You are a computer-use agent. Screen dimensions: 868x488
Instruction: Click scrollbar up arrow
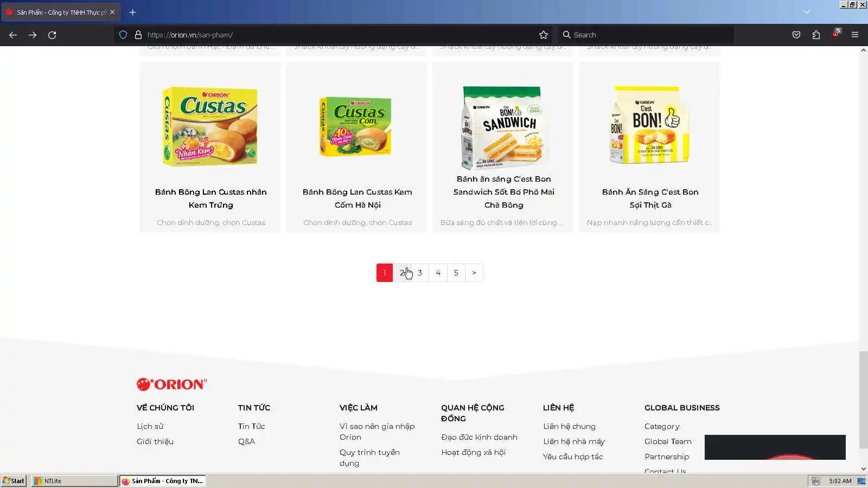click(x=863, y=50)
